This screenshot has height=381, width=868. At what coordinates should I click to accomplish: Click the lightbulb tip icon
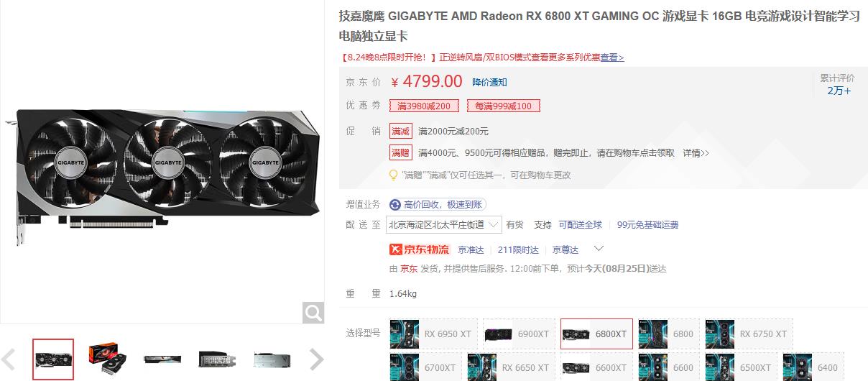[393, 175]
